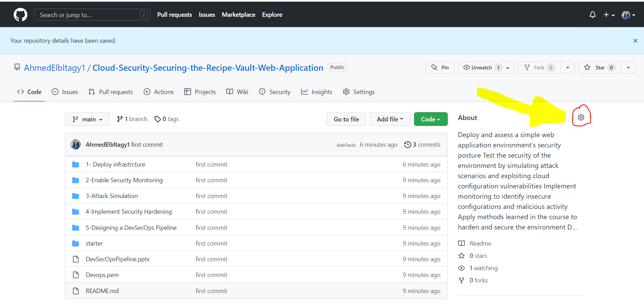Open folder icon for 5-Designing a DevSecOps Pipeline
This screenshot has height=304, width=644.
coord(76,228)
